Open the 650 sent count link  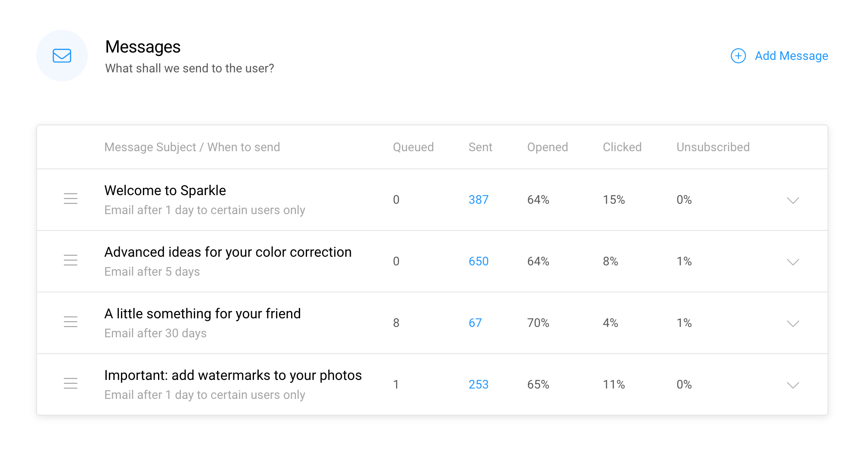click(478, 261)
